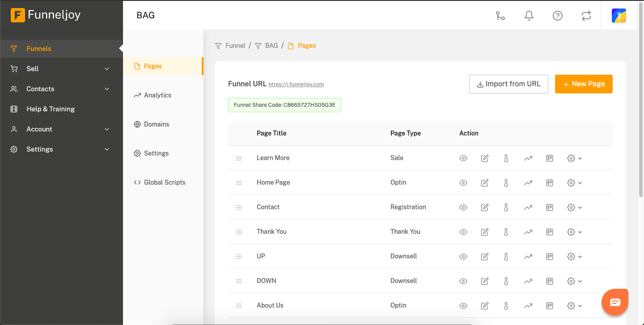Edit the Home Page row
This screenshot has width=644, height=325.
485,183
